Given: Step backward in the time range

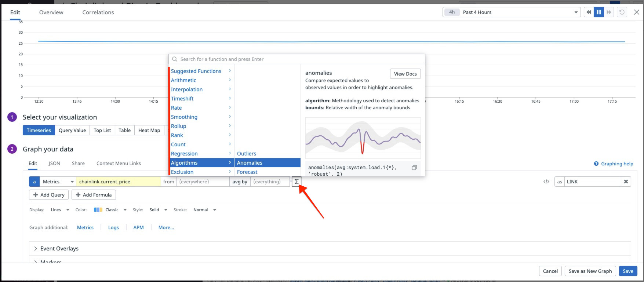Looking at the screenshot, I should pos(589,12).
